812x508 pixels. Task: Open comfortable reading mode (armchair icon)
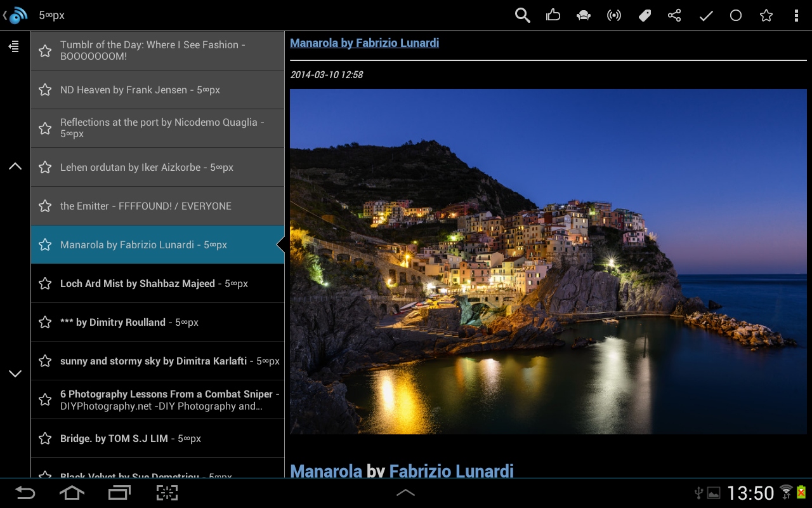point(583,15)
